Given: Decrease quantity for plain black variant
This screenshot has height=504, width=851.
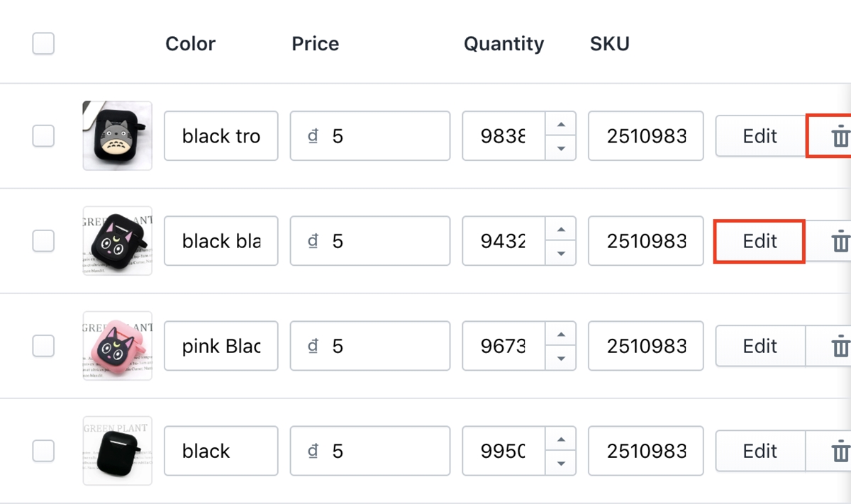Looking at the screenshot, I should tap(561, 463).
